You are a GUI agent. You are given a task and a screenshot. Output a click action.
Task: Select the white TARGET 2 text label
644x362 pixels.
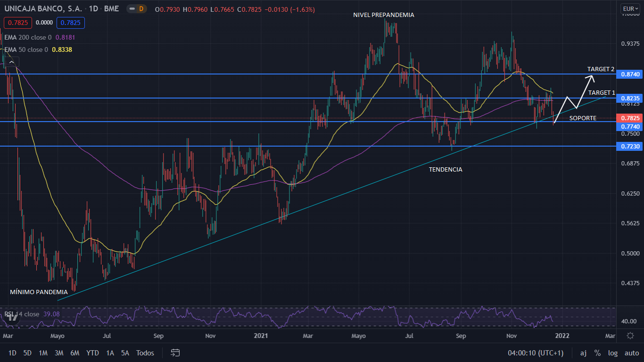tap(601, 69)
